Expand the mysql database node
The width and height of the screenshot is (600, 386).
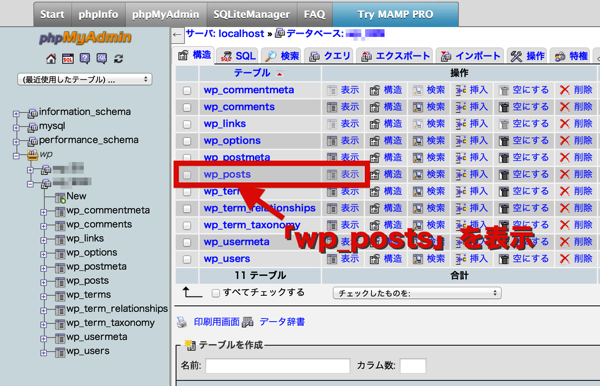(x=16, y=128)
